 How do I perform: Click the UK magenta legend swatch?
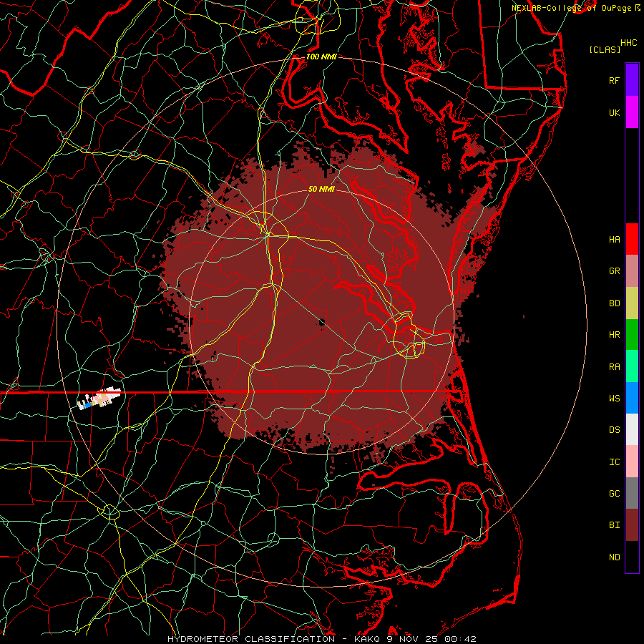[x=632, y=112]
